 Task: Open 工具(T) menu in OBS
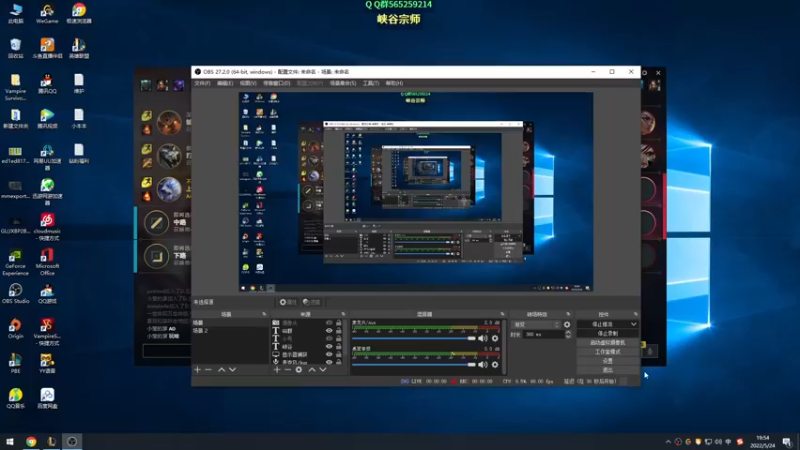370,83
